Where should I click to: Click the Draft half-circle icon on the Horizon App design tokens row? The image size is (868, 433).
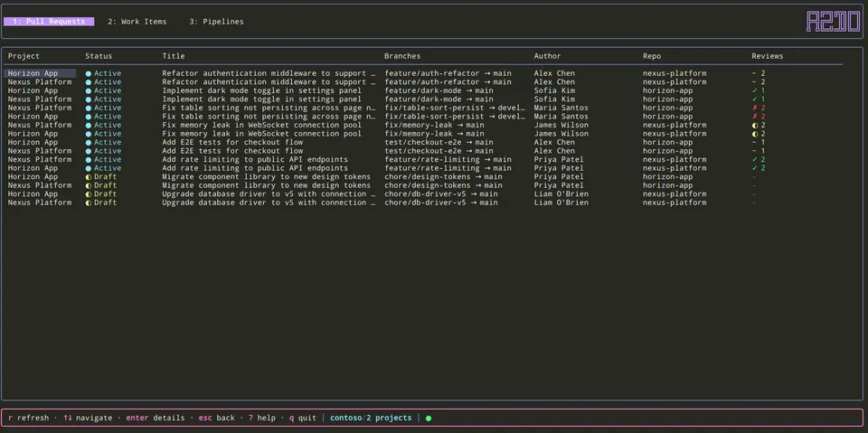pyautogui.click(x=89, y=176)
